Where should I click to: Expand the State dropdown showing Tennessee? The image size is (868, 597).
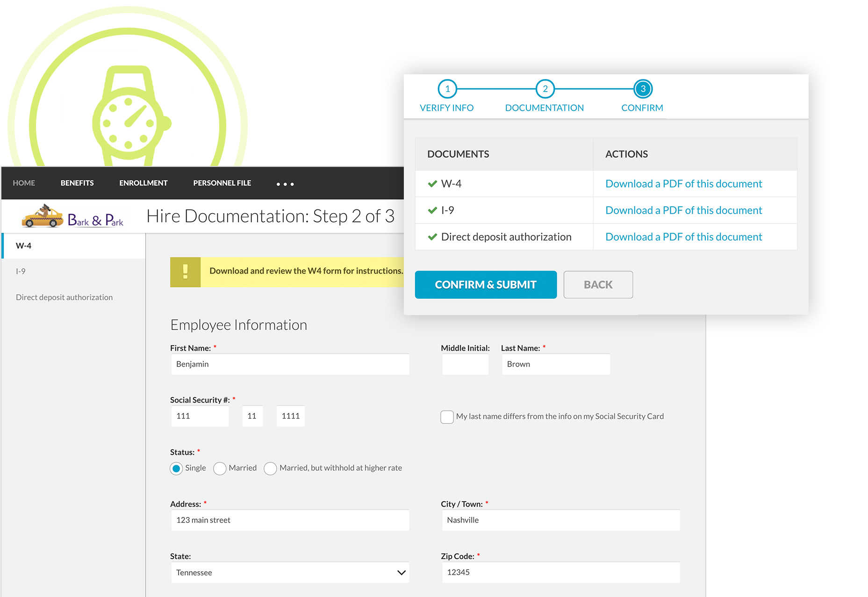[290, 573]
